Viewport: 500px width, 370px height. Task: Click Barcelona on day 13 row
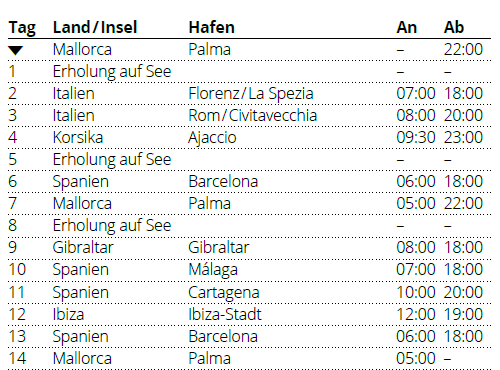(x=223, y=336)
